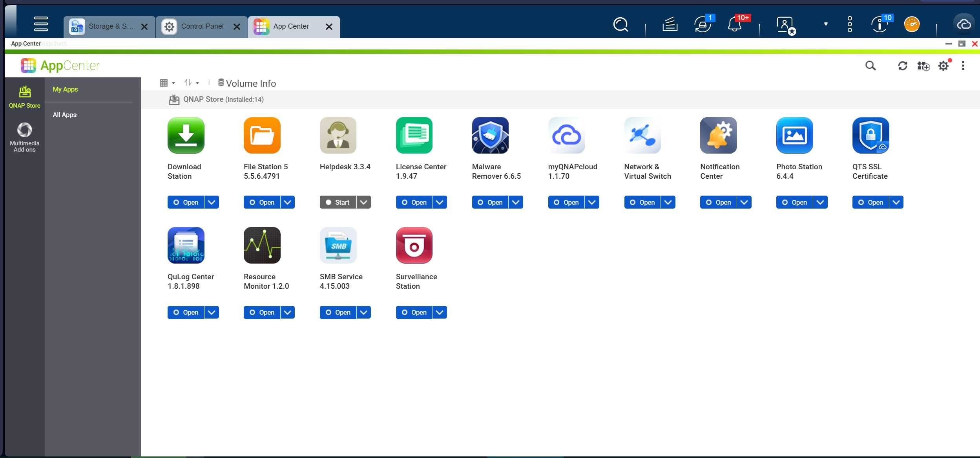Expand the user account dropdown arrow
This screenshot has width=980, height=458.
point(826,24)
